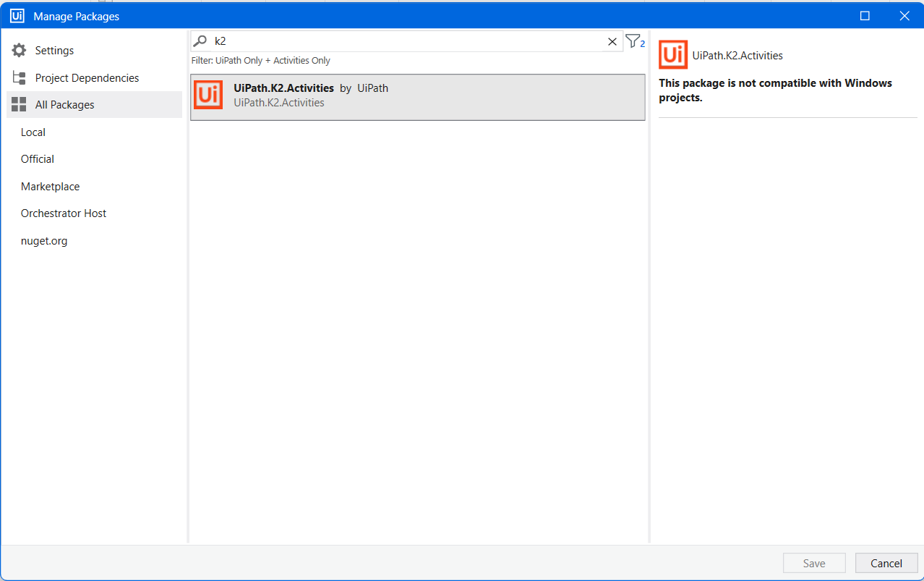Select the Marketplace package feed

tap(51, 187)
